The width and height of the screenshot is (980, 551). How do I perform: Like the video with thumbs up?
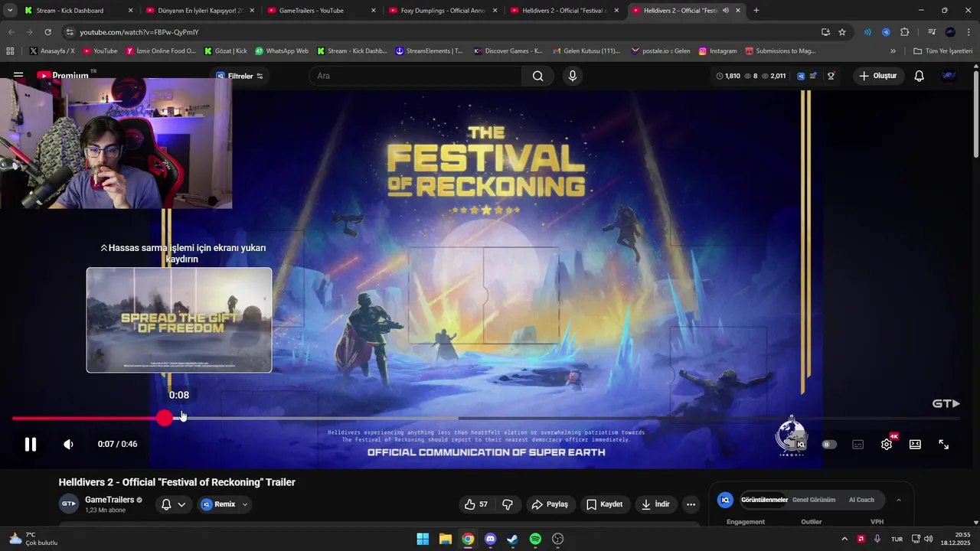(476, 504)
